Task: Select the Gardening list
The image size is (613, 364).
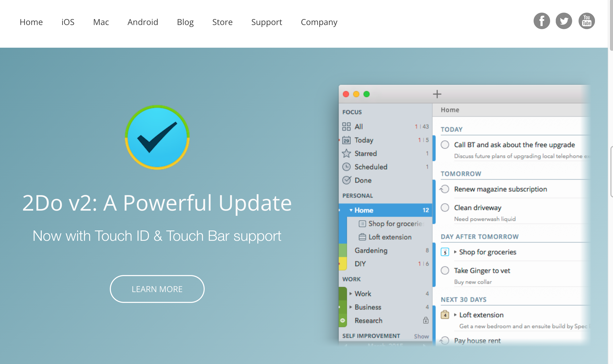Action: click(385, 250)
